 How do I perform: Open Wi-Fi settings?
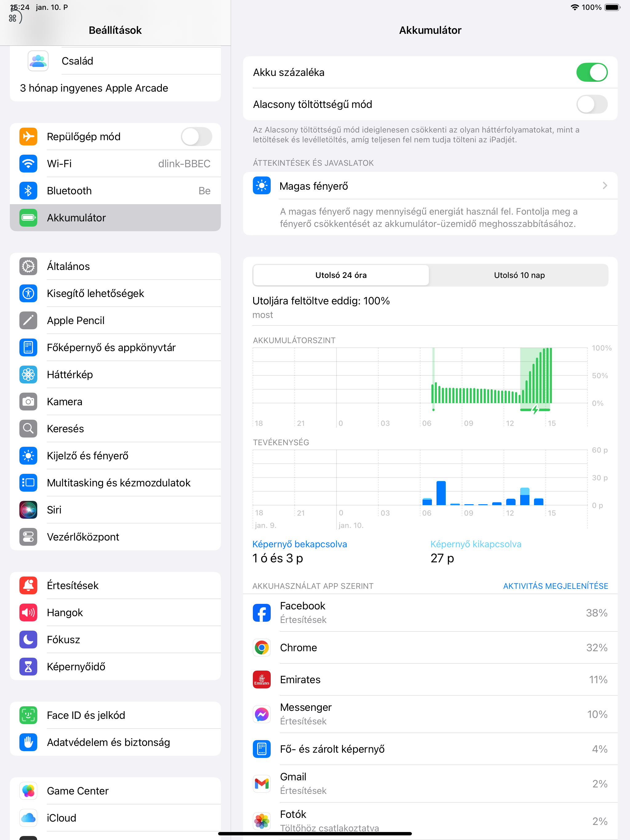[116, 163]
